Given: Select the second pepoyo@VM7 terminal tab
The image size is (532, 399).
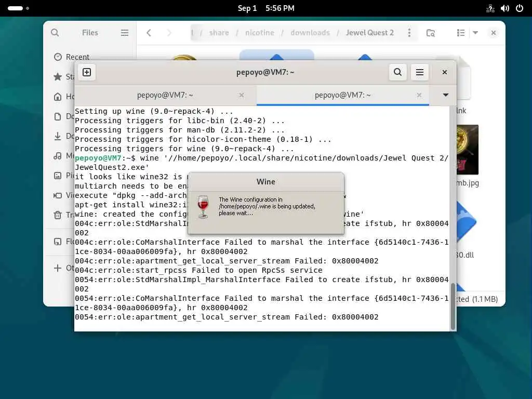Looking at the screenshot, I should pos(343,96).
